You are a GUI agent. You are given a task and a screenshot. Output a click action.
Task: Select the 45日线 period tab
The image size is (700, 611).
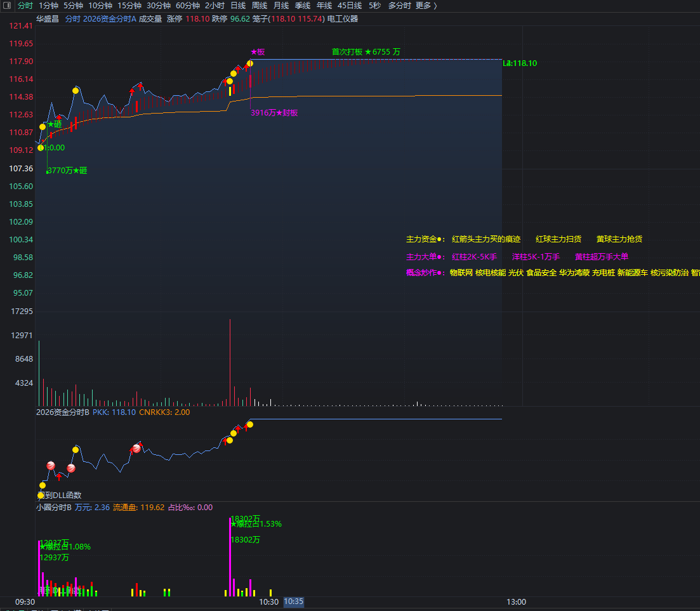tap(350, 6)
